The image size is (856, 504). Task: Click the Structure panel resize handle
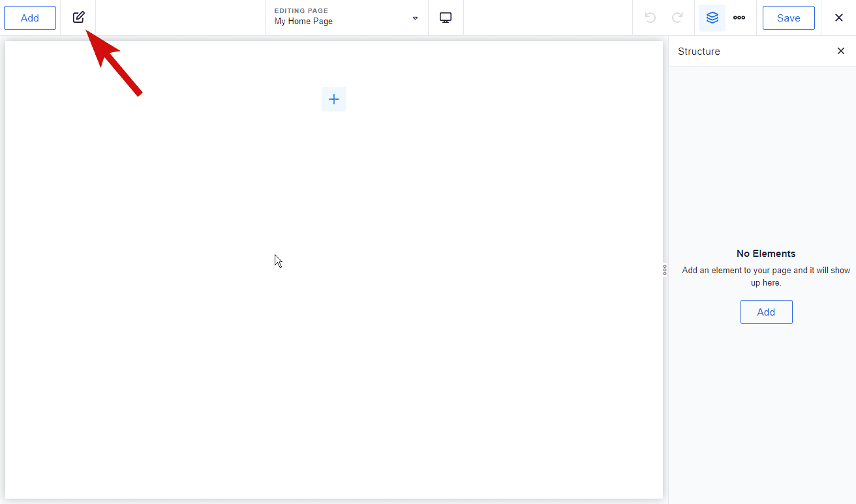tap(665, 269)
